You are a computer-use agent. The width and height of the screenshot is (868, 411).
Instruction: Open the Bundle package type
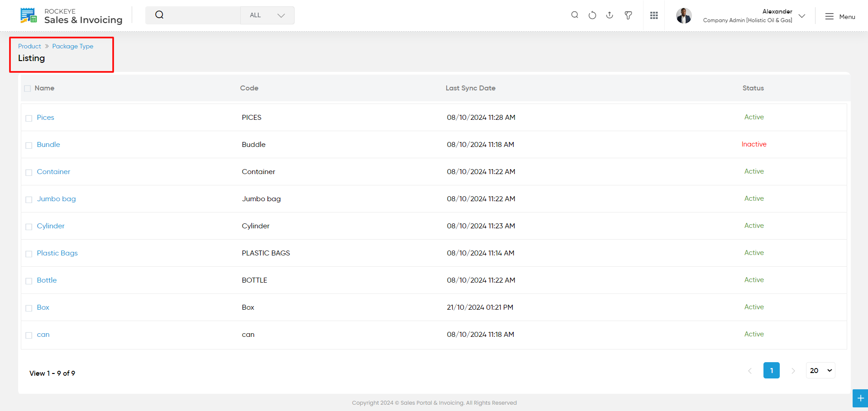click(x=48, y=145)
